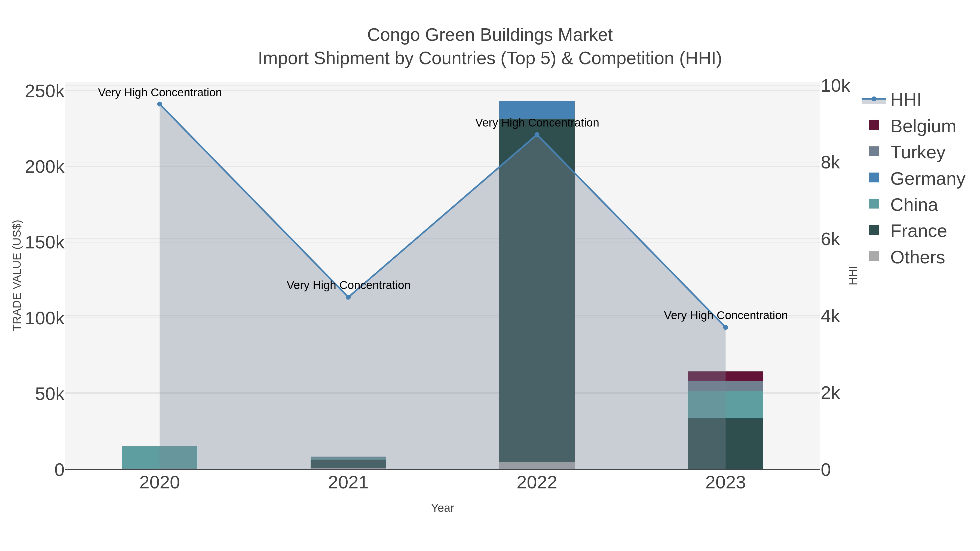980x551 pixels.
Task: Select the France segment of the 2023 bar
Action: coord(725,444)
